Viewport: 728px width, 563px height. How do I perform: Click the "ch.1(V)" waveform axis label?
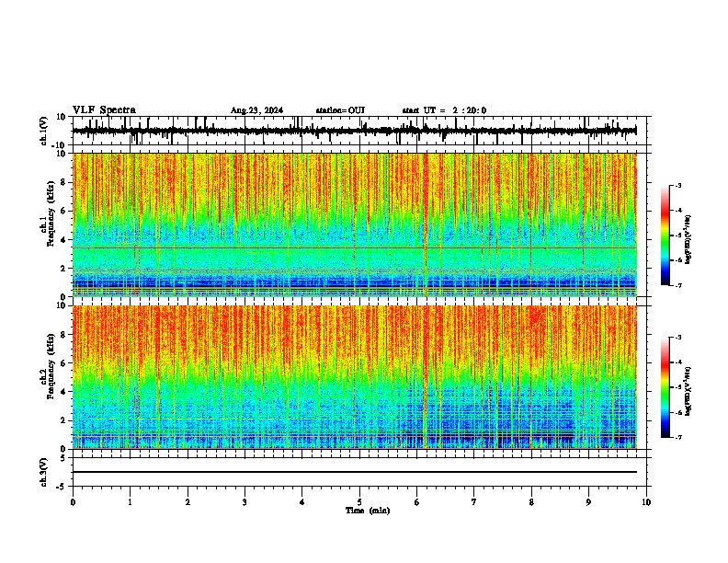tap(44, 131)
